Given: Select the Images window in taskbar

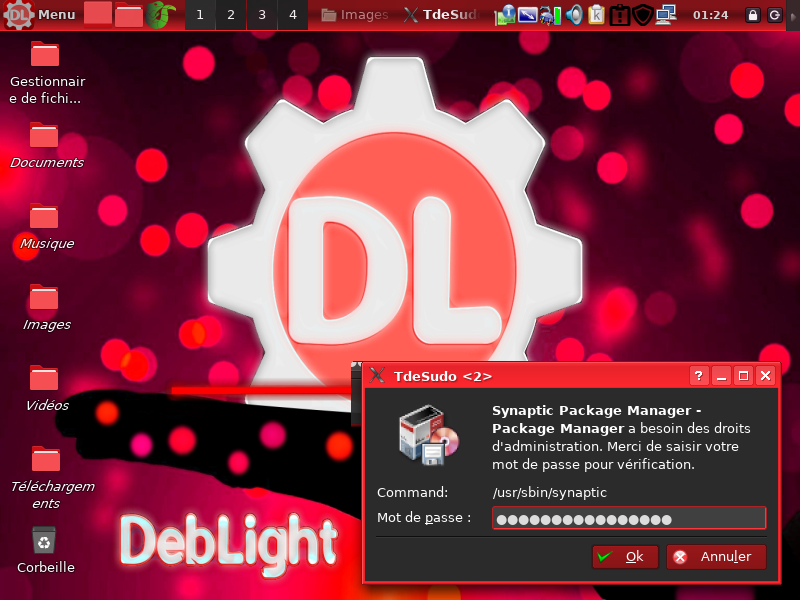Looking at the screenshot, I should pyautogui.click(x=355, y=15).
